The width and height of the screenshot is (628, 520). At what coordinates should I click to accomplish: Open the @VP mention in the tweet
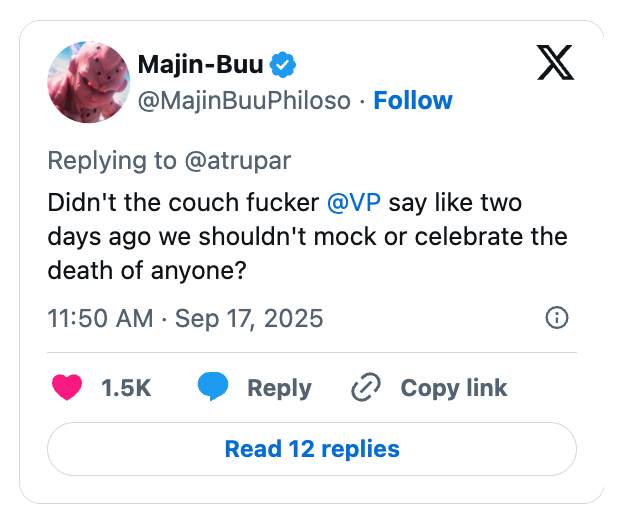(354, 202)
